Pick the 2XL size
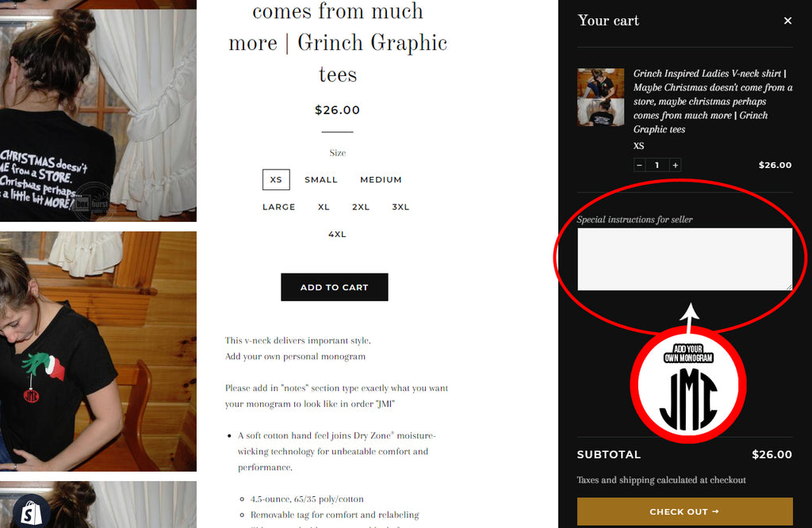The height and width of the screenshot is (528, 812). (361, 207)
